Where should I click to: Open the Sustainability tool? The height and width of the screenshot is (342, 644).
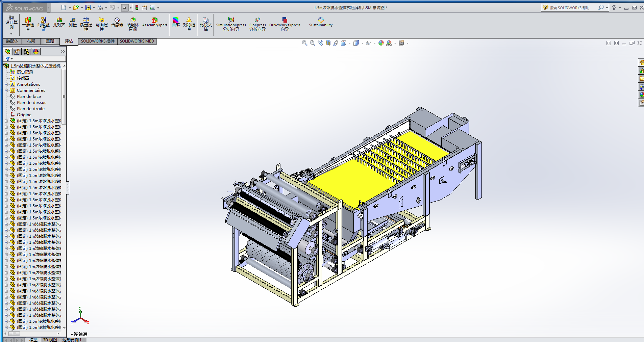[321, 22]
